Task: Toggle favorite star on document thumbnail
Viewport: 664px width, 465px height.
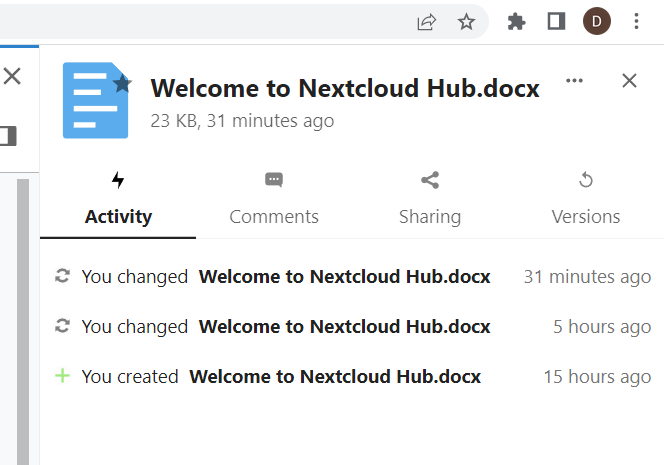Action: pyautogui.click(x=122, y=83)
